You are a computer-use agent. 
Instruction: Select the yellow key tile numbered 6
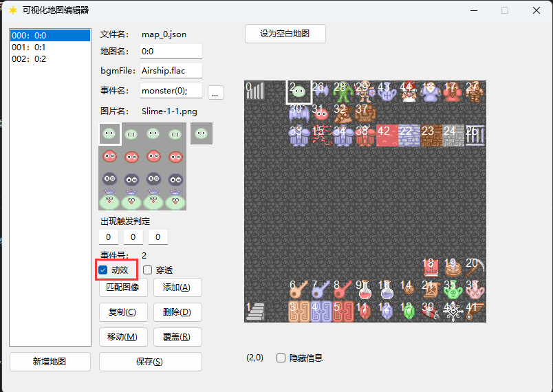click(299, 290)
